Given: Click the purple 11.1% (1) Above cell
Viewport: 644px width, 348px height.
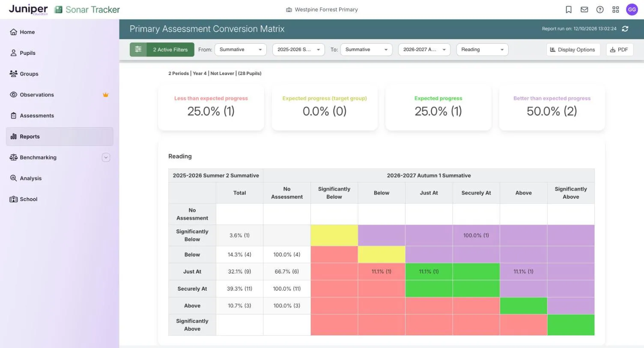Looking at the screenshot, I should [523, 272].
